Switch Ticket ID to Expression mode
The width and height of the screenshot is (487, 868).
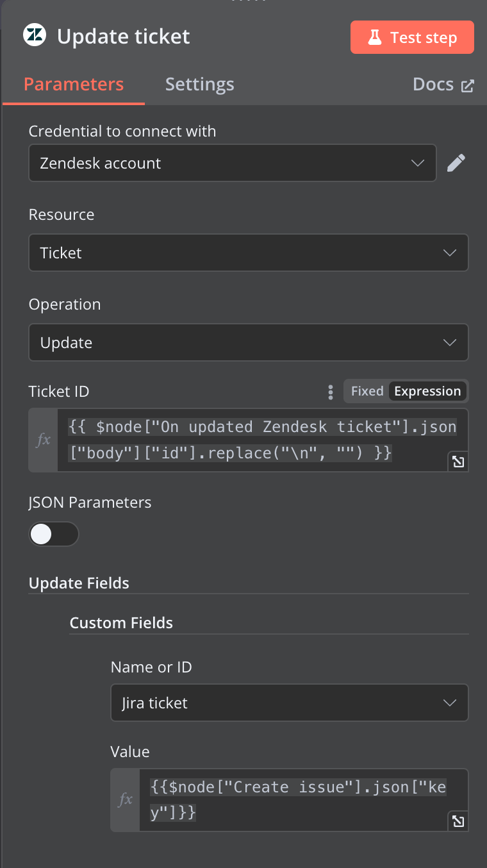pyautogui.click(x=427, y=391)
